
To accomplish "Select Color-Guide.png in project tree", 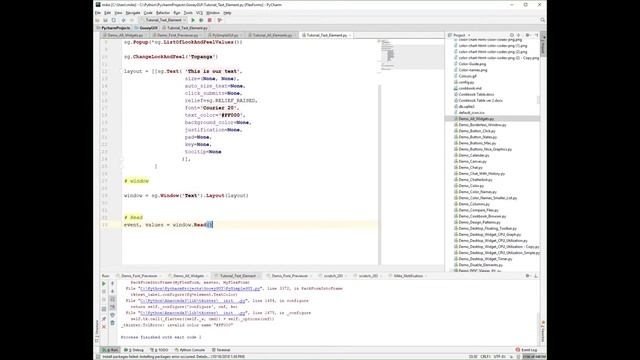I will point(472,64).
